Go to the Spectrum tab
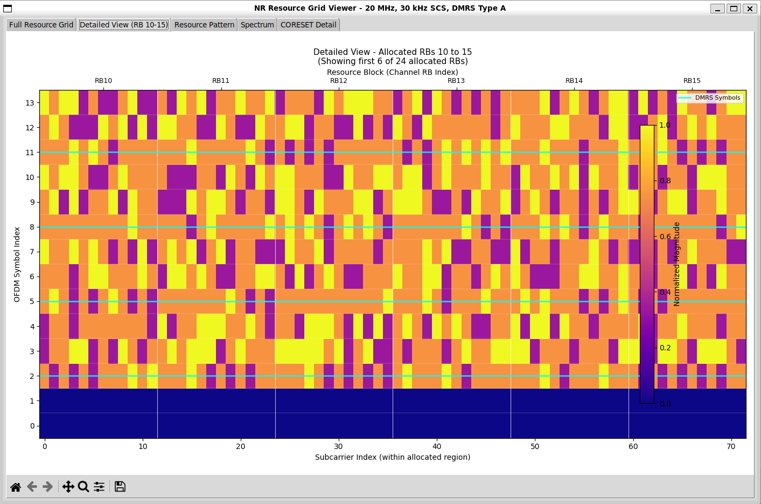 point(257,24)
